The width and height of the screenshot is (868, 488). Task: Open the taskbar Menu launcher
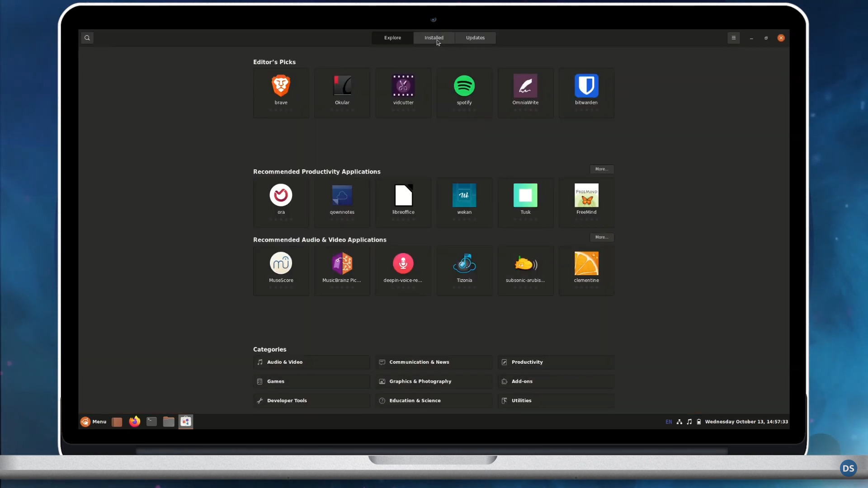[94, 422]
